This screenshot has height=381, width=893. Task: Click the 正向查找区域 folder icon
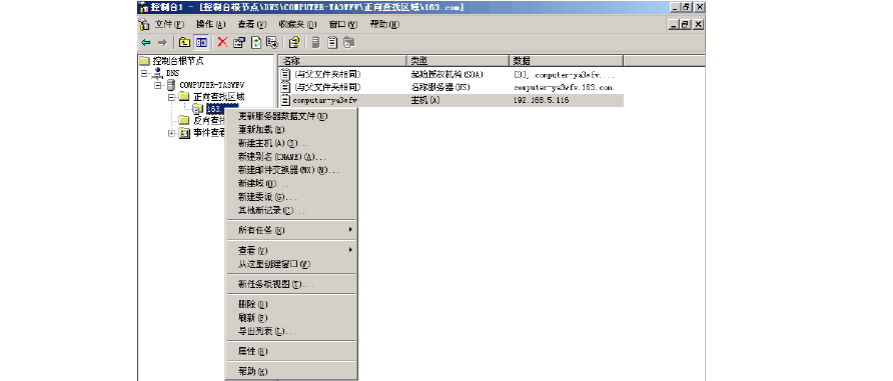183,97
